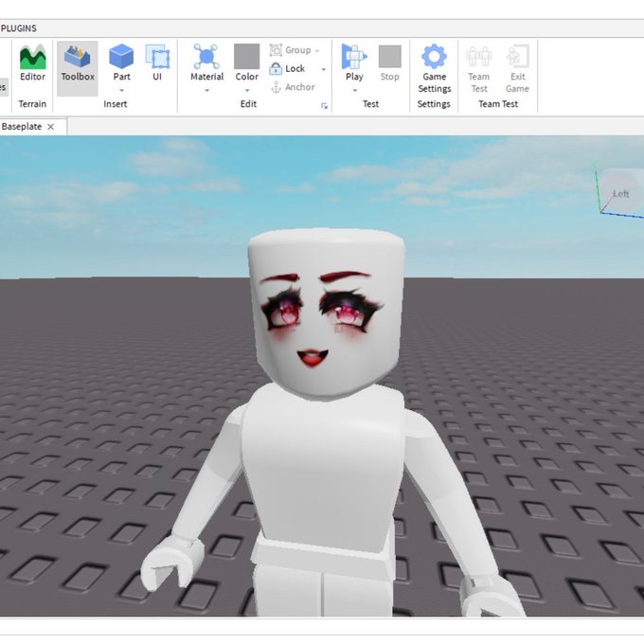The image size is (644, 644).
Task: Expand the Color dropdown arrow
Action: (247, 90)
